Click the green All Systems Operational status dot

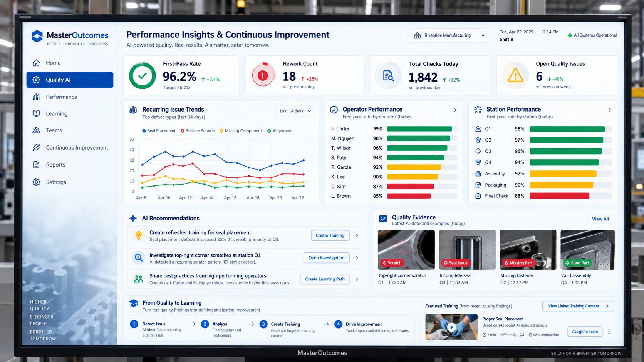[x=570, y=35]
